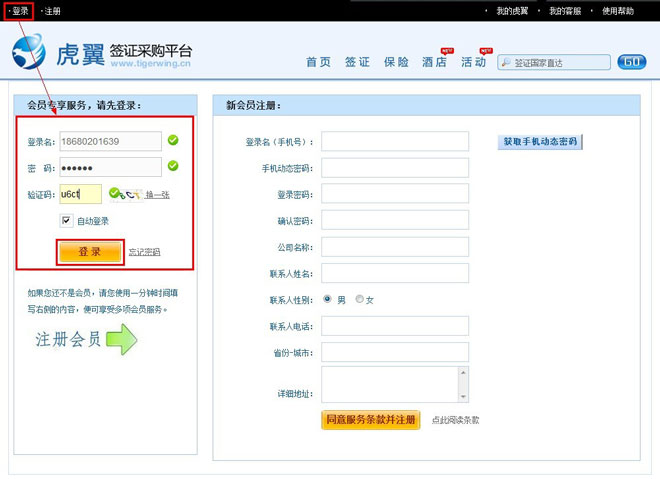Click the blue GO search button

click(631, 62)
